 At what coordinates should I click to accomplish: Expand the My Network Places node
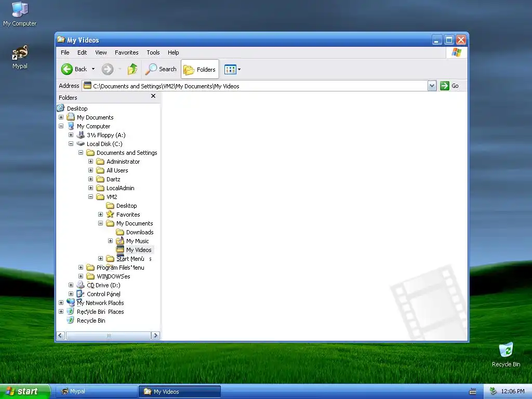pyautogui.click(x=61, y=302)
